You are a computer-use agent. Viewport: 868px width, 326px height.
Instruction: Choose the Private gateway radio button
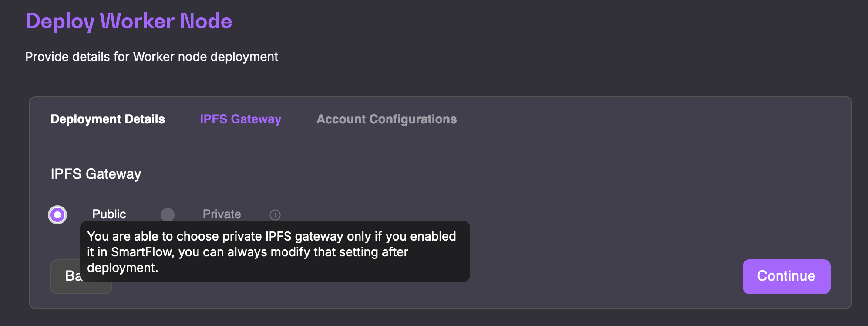coord(168,214)
